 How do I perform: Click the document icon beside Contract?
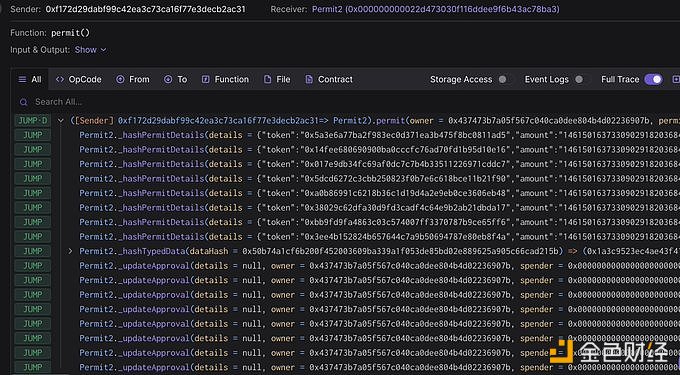(x=309, y=79)
